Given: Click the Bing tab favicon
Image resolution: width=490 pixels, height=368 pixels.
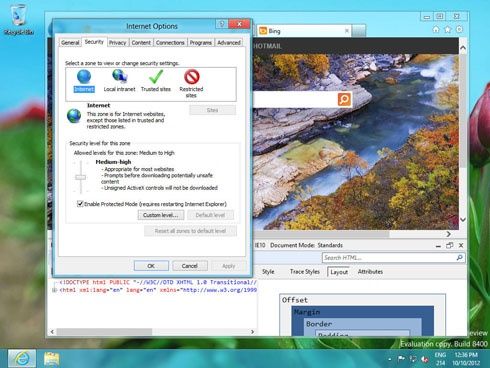Looking at the screenshot, I should (x=263, y=31).
